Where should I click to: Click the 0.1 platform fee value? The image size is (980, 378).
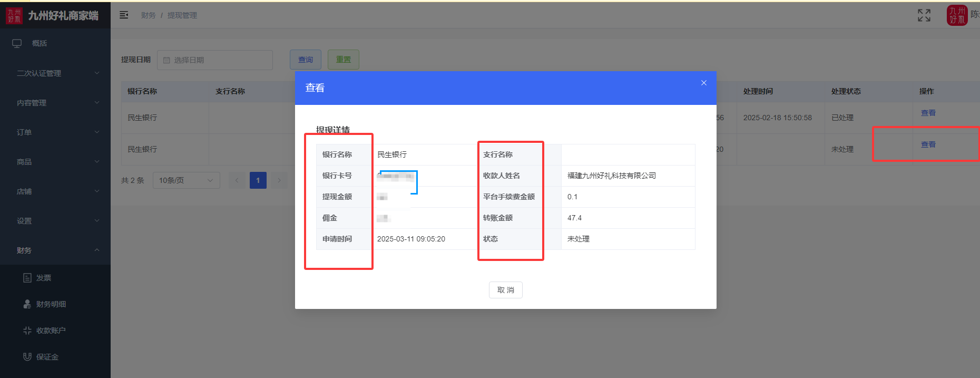coord(572,197)
